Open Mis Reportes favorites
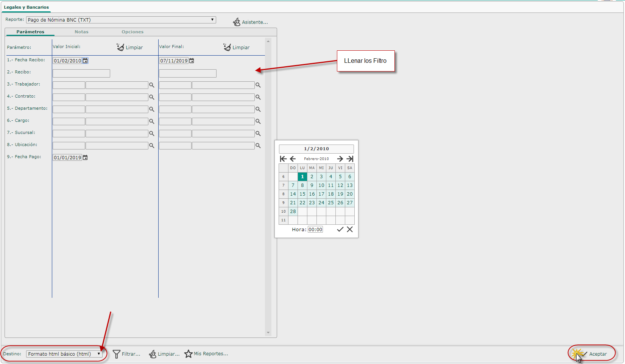The height and width of the screenshot is (364, 625). pyautogui.click(x=206, y=354)
